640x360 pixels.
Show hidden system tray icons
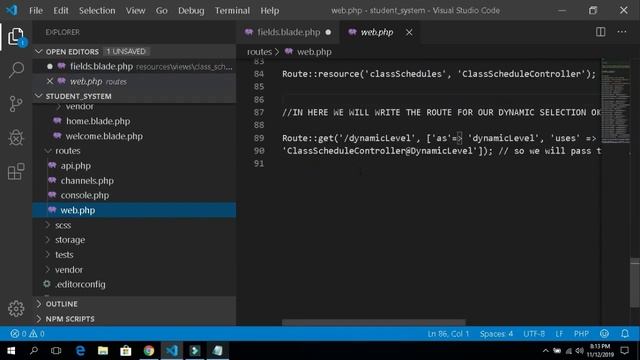546,351
